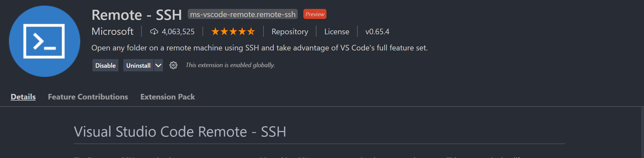Open the License link
The image size is (644, 158).
337,31
